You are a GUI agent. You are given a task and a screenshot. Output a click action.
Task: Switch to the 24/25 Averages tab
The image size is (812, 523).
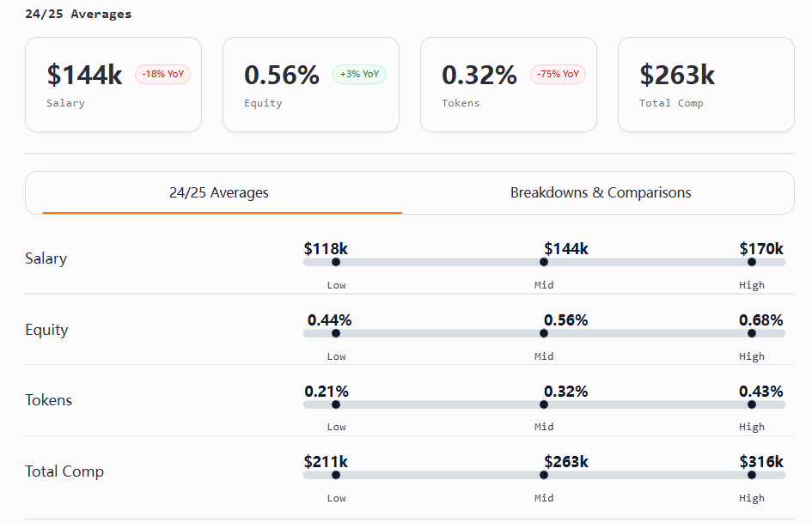point(219,193)
